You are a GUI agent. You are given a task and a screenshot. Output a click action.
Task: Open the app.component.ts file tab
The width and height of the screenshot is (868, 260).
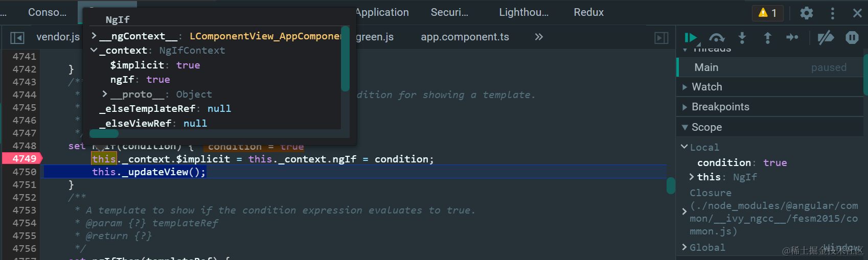465,37
